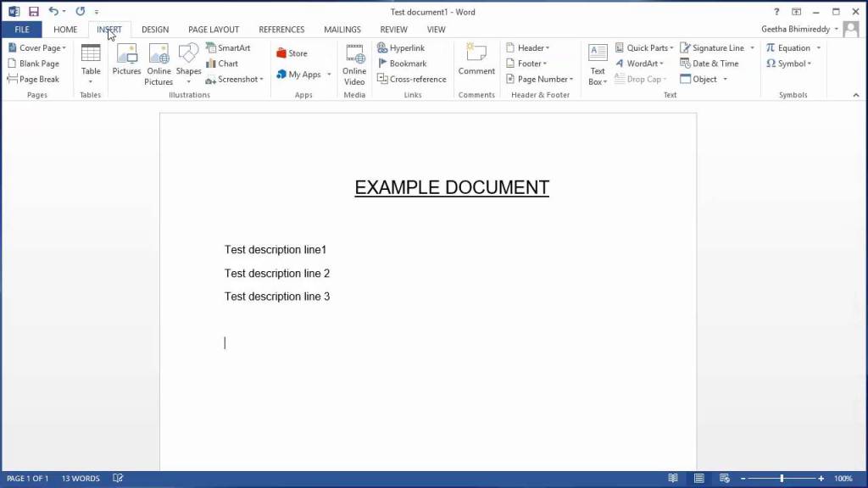Switch to Read Mode view in status bar
868x488 pixels.
(x=673, y=479)
